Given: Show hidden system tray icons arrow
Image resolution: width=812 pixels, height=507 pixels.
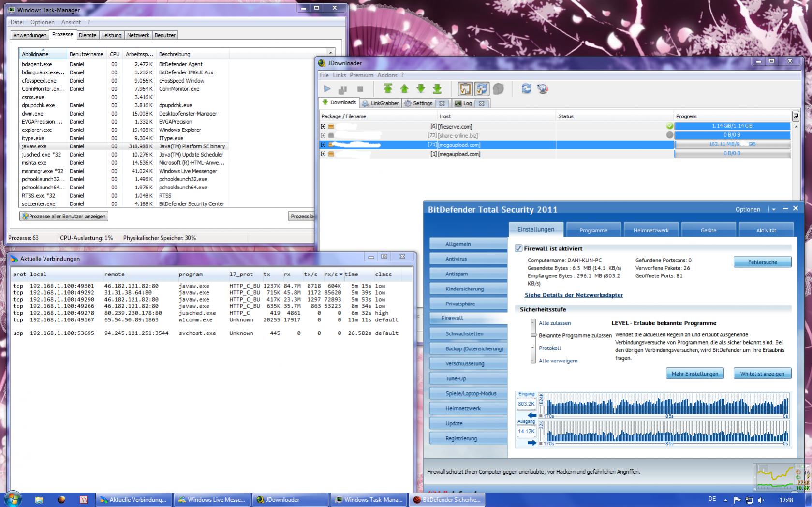Looking at the screenshot, I should tap(725, 500).
